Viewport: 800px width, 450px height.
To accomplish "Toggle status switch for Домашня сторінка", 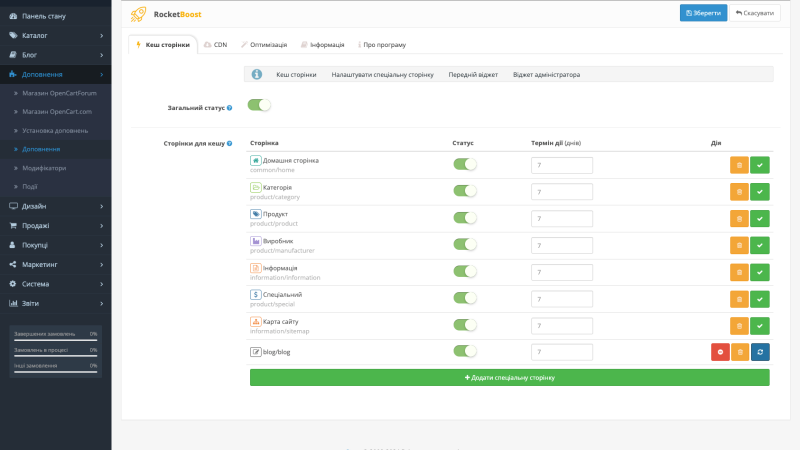I will coord(465,164).
